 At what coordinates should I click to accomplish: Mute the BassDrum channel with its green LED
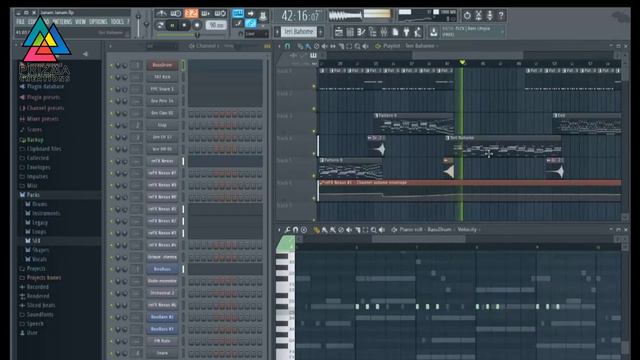pyautogui.click(x=111, y=65)
